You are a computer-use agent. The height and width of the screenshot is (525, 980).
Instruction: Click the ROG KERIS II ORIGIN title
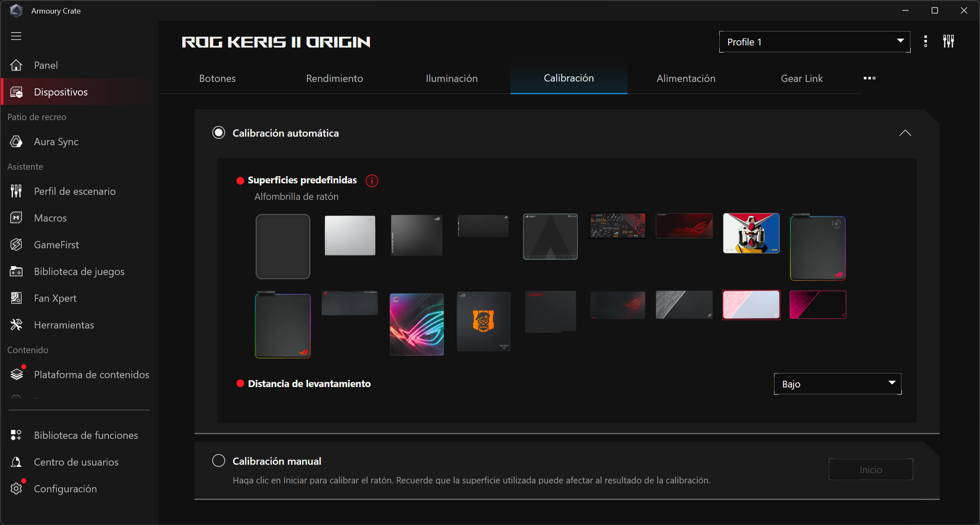(276, 42)
